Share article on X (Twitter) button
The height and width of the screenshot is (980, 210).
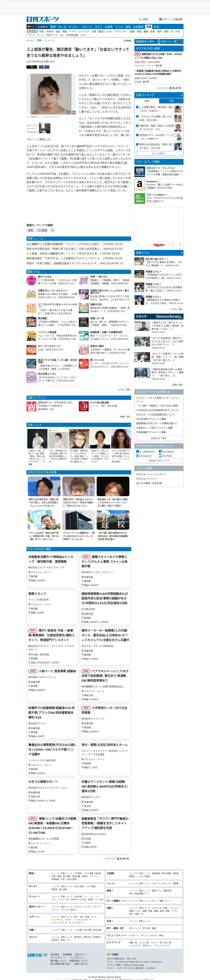[32, 67]
